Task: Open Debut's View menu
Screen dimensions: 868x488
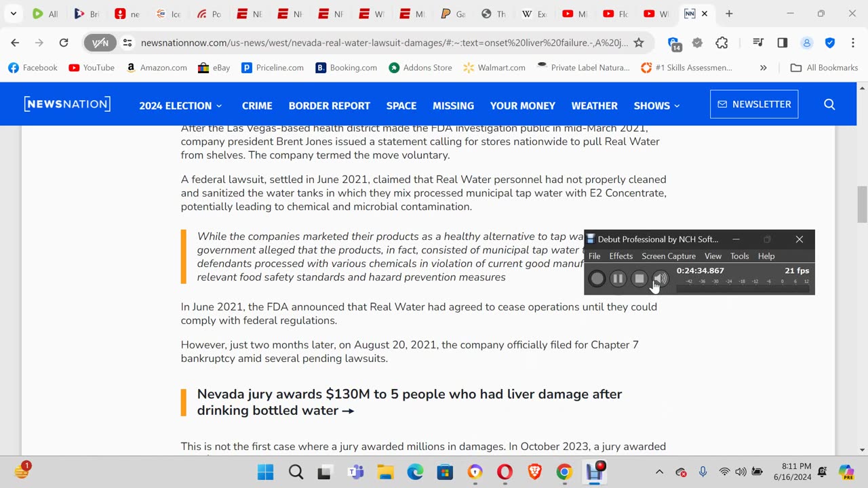Action: tap(713, 256)
